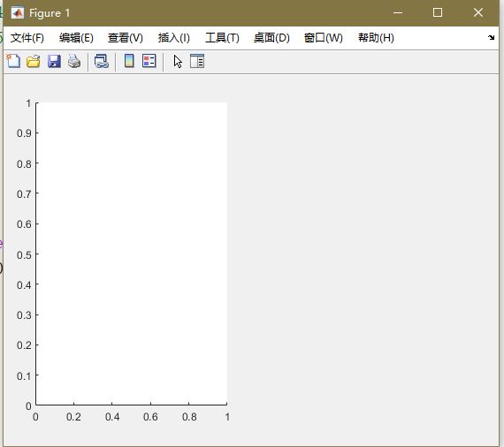Viewport: 504px width, 447px height.
Task: Open the 帮助(H) menu
Action: pos(376,38)
